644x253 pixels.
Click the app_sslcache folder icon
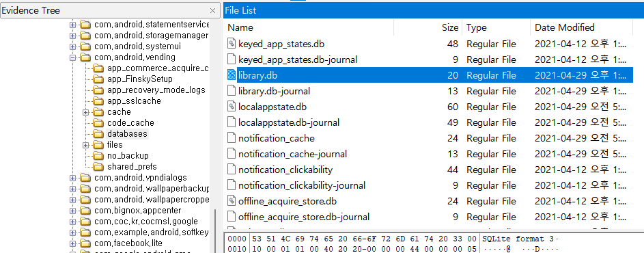[x=98, y=101]
